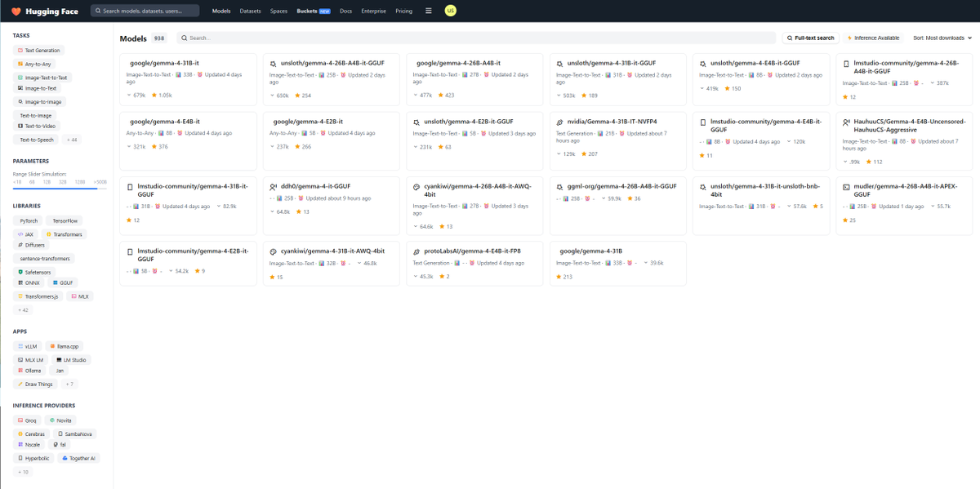The image size is (980, 489).
Task: Open the Docs link in the navbar
Action: [x=345, y=11]
